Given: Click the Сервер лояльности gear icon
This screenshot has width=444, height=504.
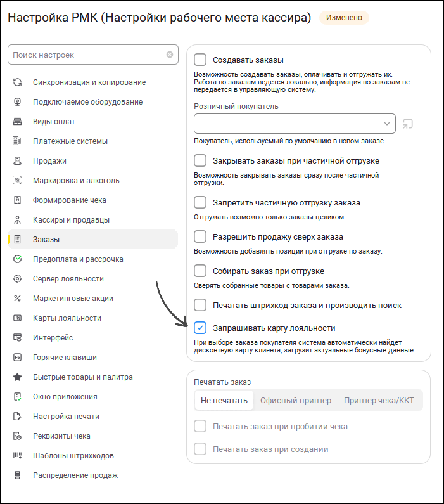Looking at the screenshot, I should [x=18, y=279].
